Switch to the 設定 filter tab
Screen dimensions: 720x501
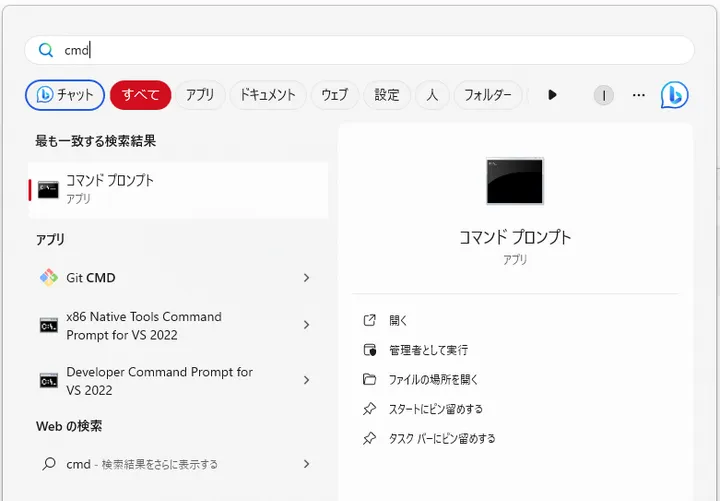(387, 95)
